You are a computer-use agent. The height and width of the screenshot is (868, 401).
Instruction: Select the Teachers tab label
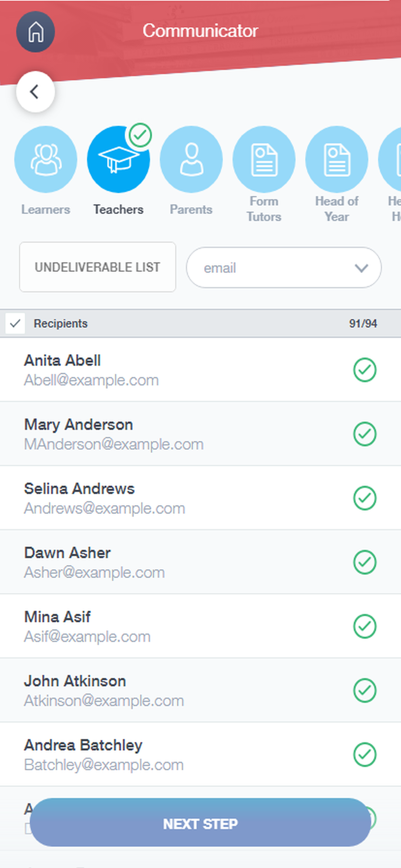click(x=118, y=210)
